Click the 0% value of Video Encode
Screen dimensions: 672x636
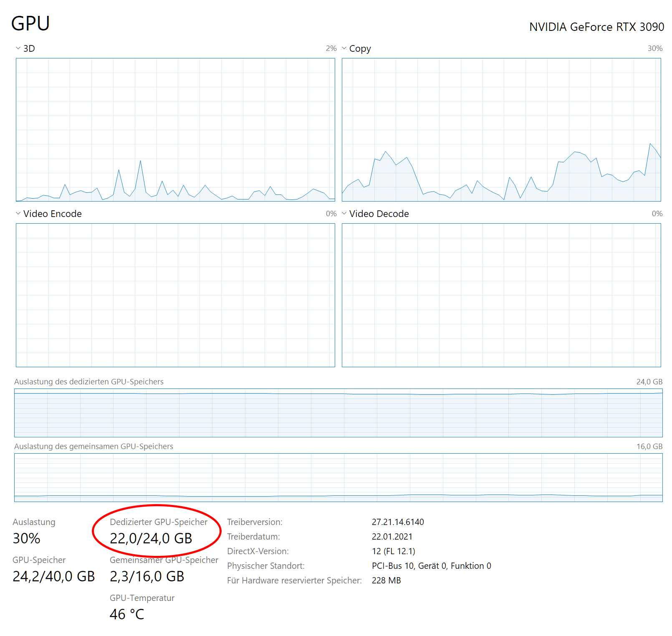point(331,214)
